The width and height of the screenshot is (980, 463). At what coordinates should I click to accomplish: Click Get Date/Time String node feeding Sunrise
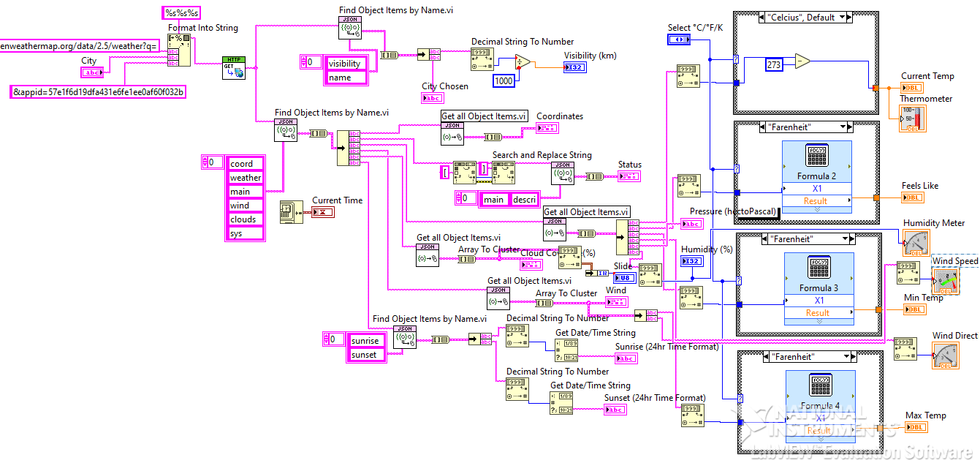coord(566,350)
